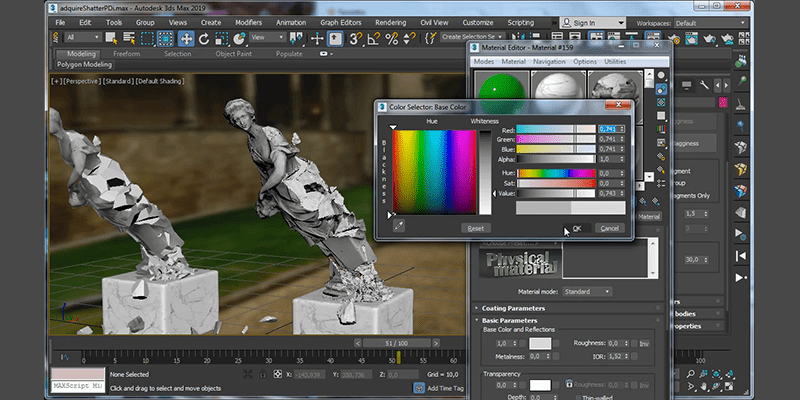
Task: Expand the Coating Parameters rollout
Action: [x=516, y=307]
